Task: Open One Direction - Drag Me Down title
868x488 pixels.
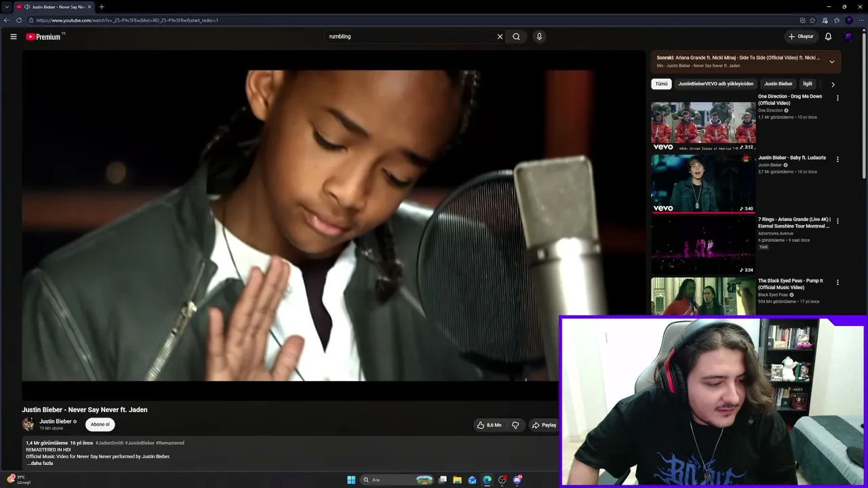Action: [x=790, y=100]
